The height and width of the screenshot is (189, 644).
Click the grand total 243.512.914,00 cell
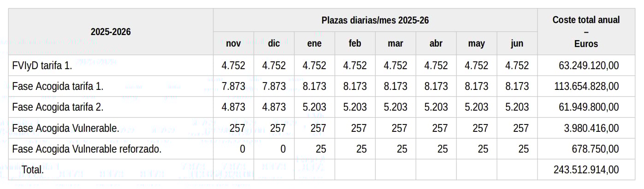(x=586, y=170)
